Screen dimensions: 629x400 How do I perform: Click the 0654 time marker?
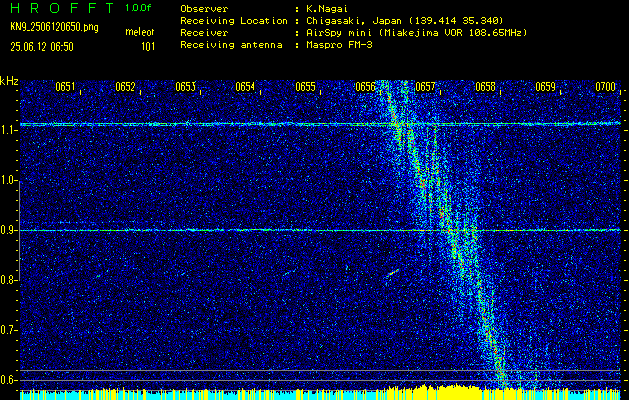pos(245,87)
